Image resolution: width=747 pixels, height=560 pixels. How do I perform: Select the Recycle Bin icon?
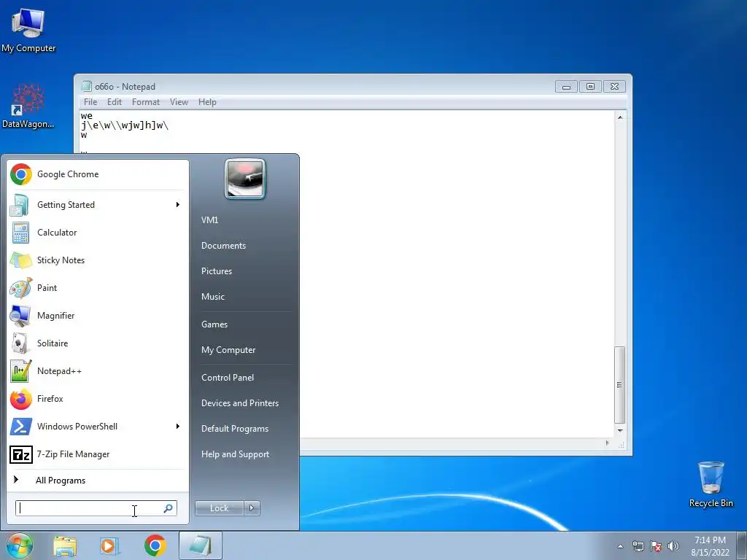tap(711, 484)
